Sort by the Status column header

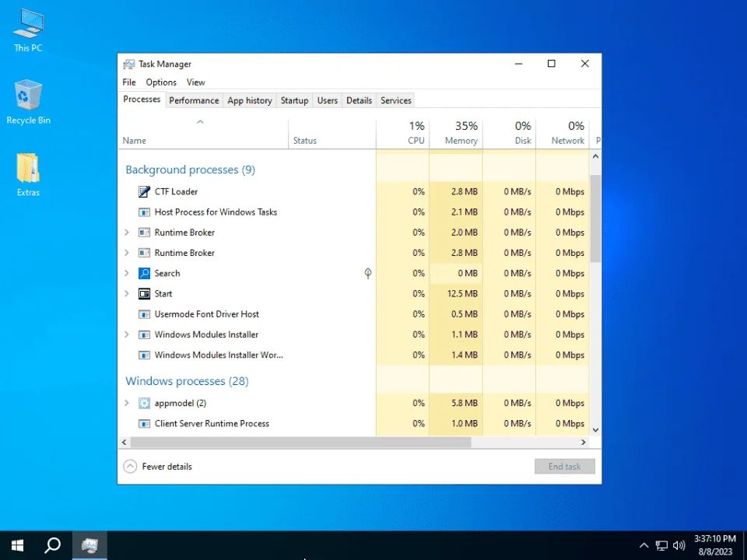pyautogui.click(x=332, y=134)
